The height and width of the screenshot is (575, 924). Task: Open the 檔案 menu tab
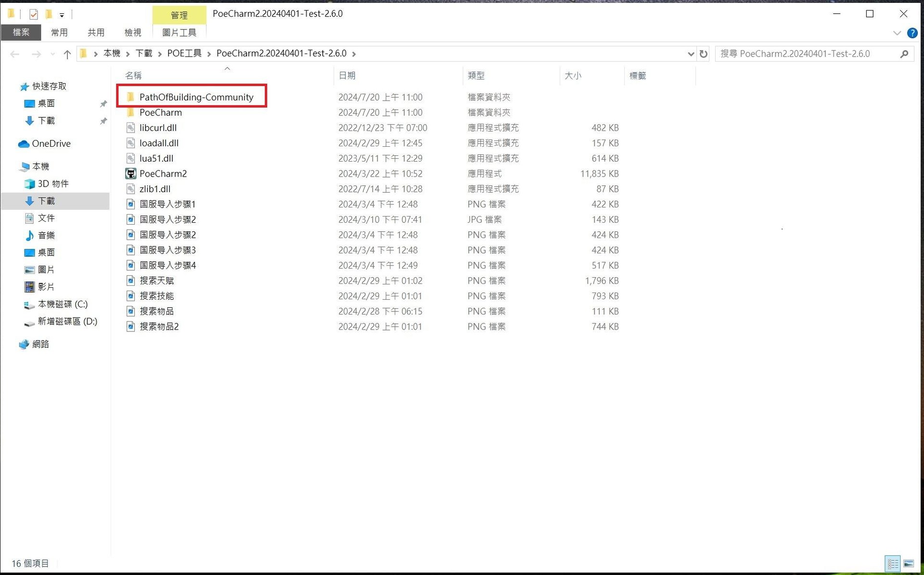click(21, 32)
